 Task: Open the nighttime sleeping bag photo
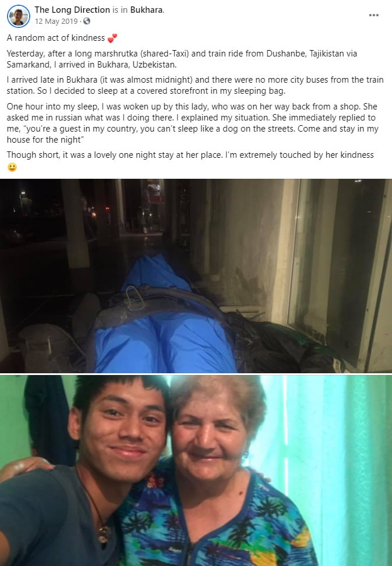pos(196,276)
